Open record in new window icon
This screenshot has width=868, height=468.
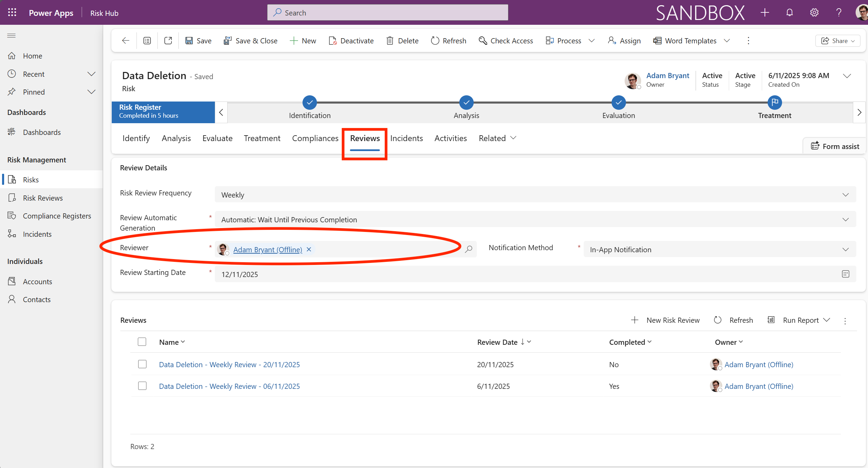[x=168, y=41]
